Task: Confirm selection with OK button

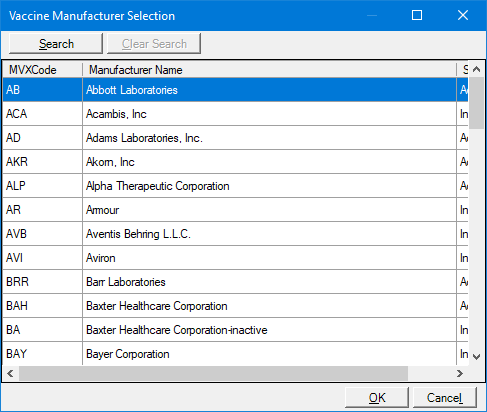Action: pos(377,397)
